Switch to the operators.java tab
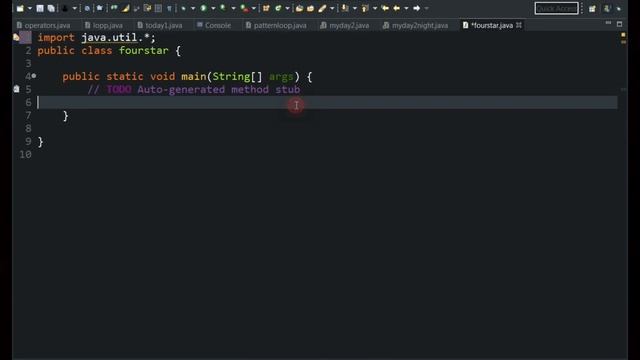The image size is (640, 360). 43,25
